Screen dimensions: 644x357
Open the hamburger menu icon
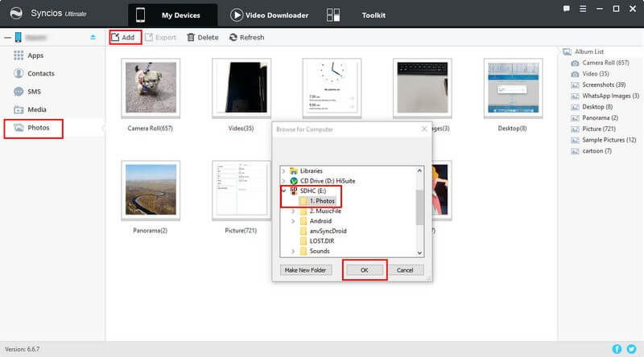point(583,9)
